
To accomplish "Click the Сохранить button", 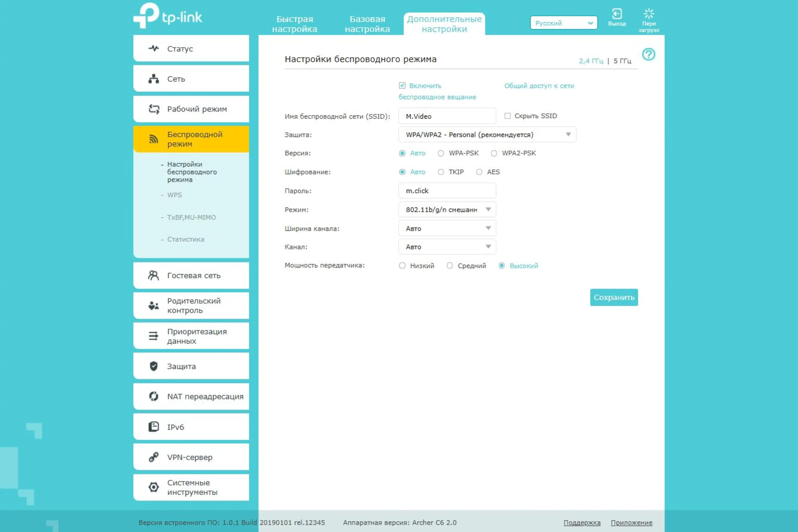I will click(x=614, y=298).
